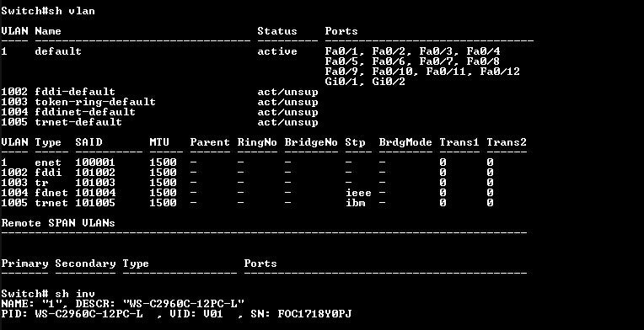644x330 pixels.
Task: Select the 'Trans2' column header
Action: [507, 142]
